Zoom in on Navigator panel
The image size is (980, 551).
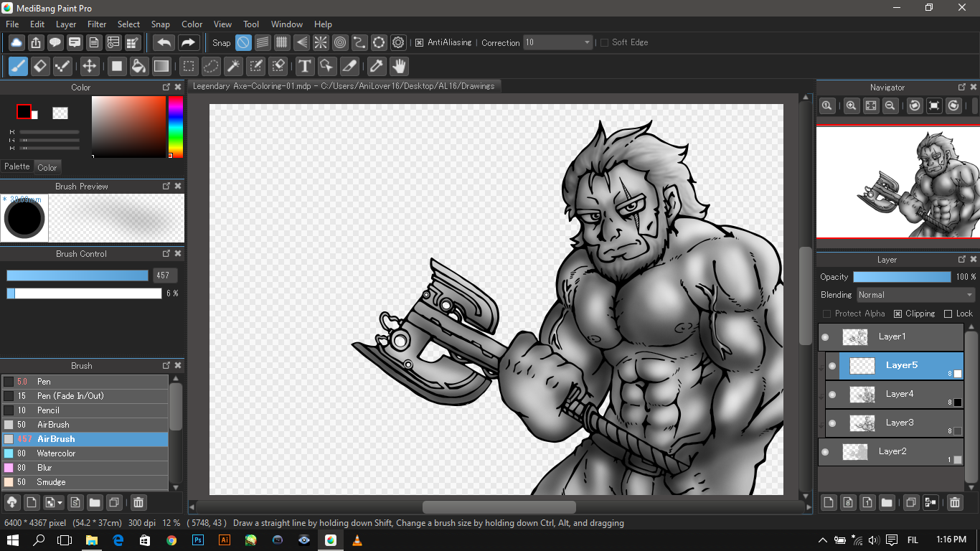click(851, 105)
